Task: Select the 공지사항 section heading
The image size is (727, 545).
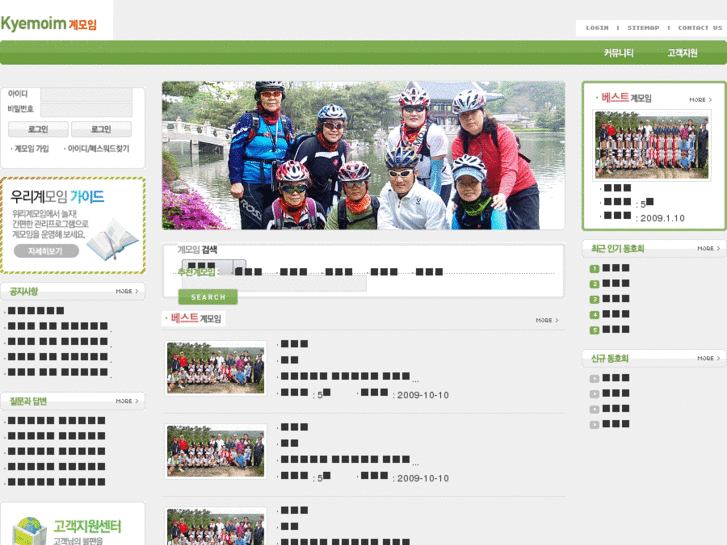Action: point(24,291)
